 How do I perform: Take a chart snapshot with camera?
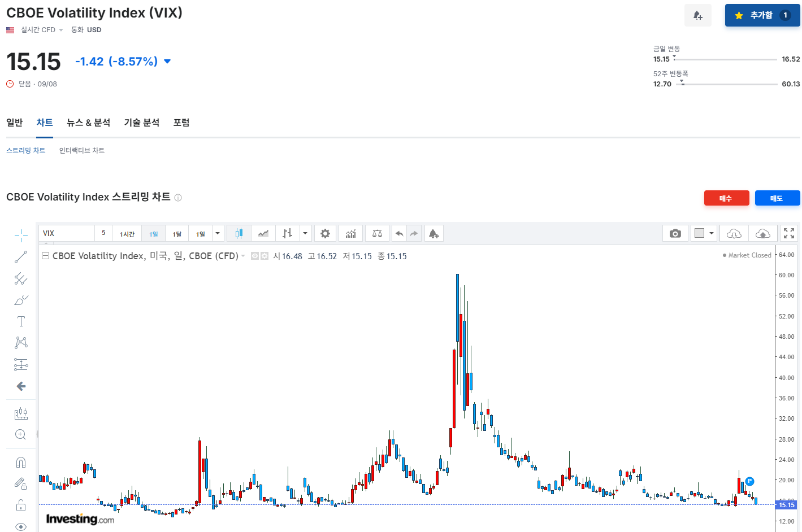(675, 233)
